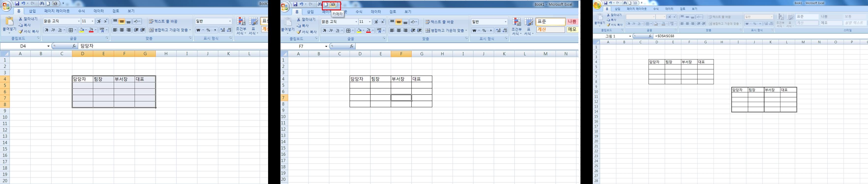Open the 일반 number format dropdown in the middle window
The height and width of the screenshot is (184, 868).
506,22
